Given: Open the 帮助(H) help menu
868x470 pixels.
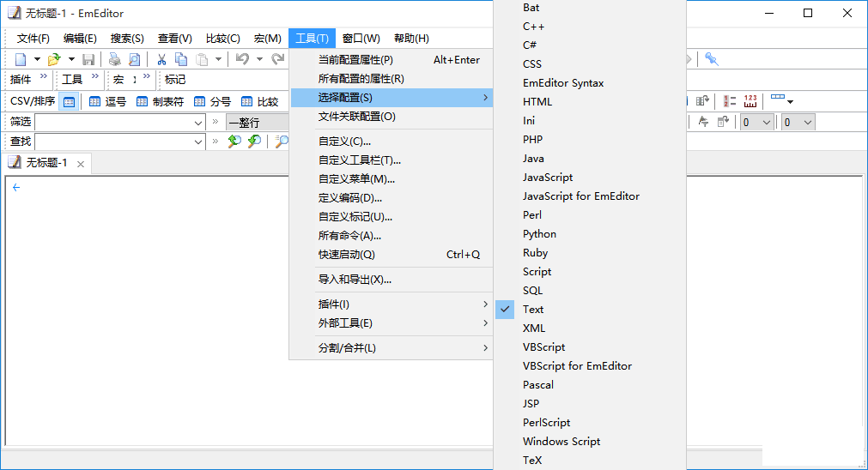Looking at the screenshot, I should [x=411, y=39].
